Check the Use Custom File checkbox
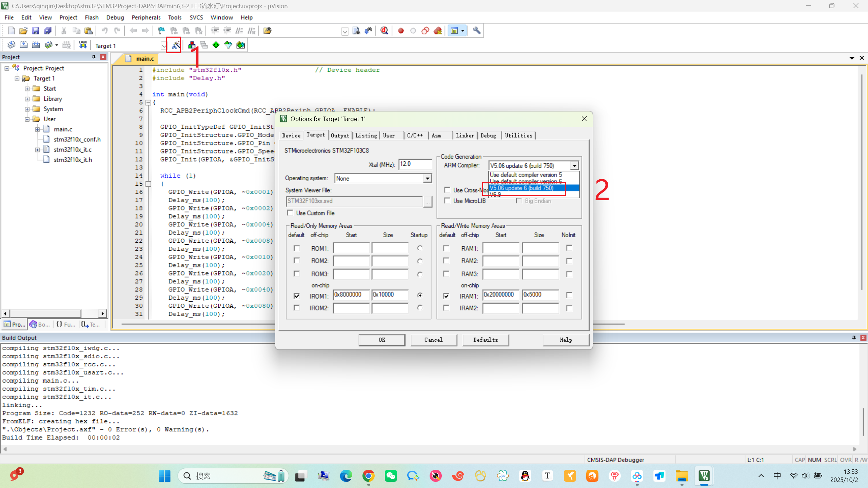868x488 pixels. coord(290,213)
